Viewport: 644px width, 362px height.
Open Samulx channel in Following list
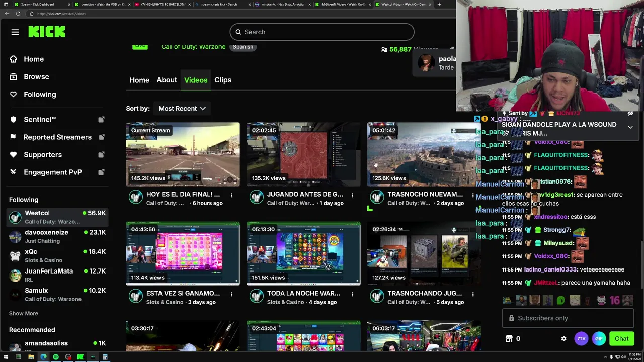57,295
